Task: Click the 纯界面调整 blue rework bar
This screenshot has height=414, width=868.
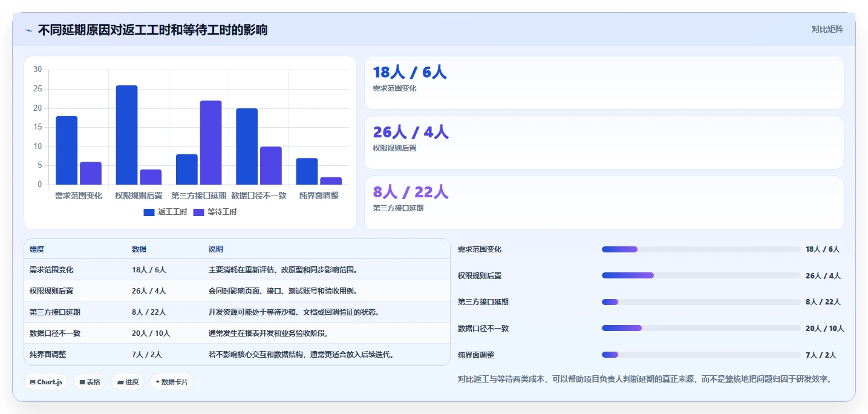Action: point(307,171)
